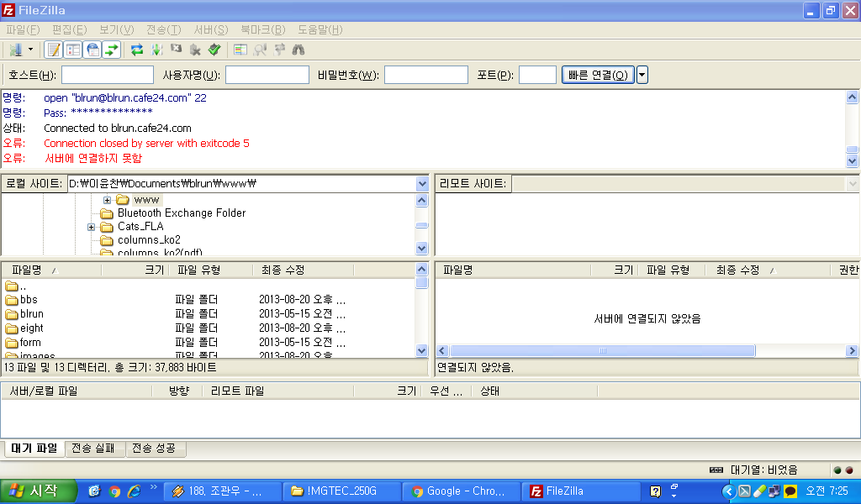
Task: Open the 편집(E) menu
Action: [69, 29]
